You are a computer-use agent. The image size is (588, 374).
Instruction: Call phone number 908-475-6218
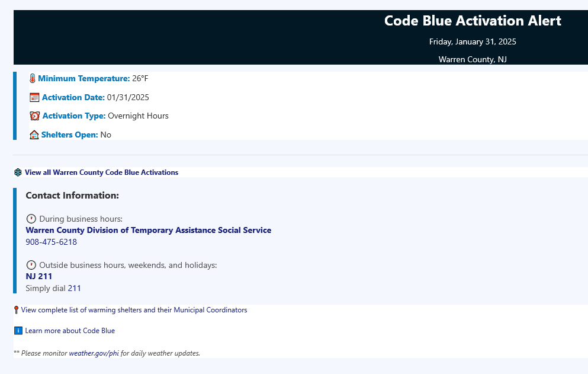coord(51,242)
